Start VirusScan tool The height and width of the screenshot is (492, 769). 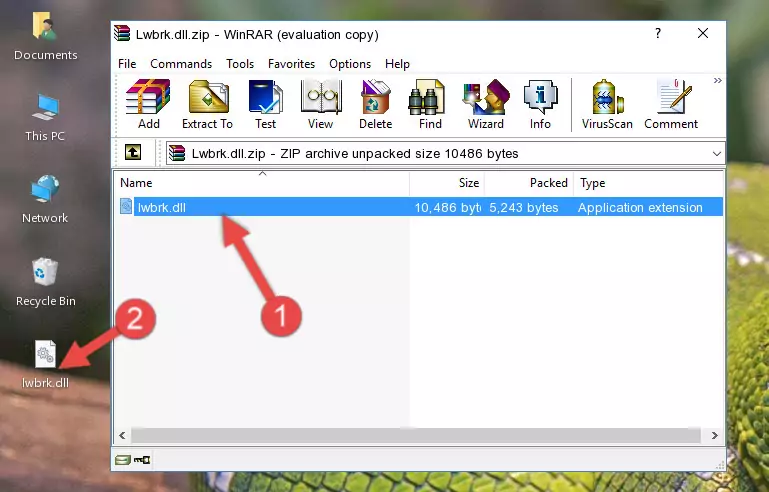pos(607,104)
